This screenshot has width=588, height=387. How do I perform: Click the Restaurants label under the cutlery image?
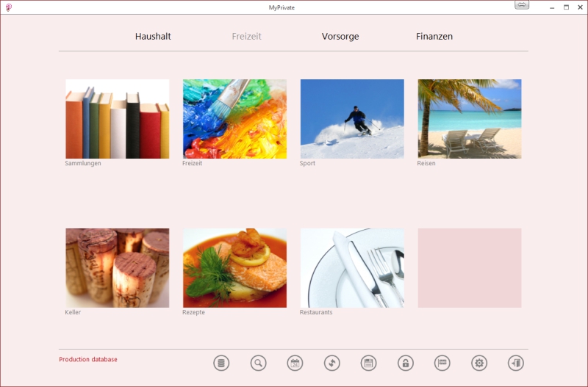[316, 312]
